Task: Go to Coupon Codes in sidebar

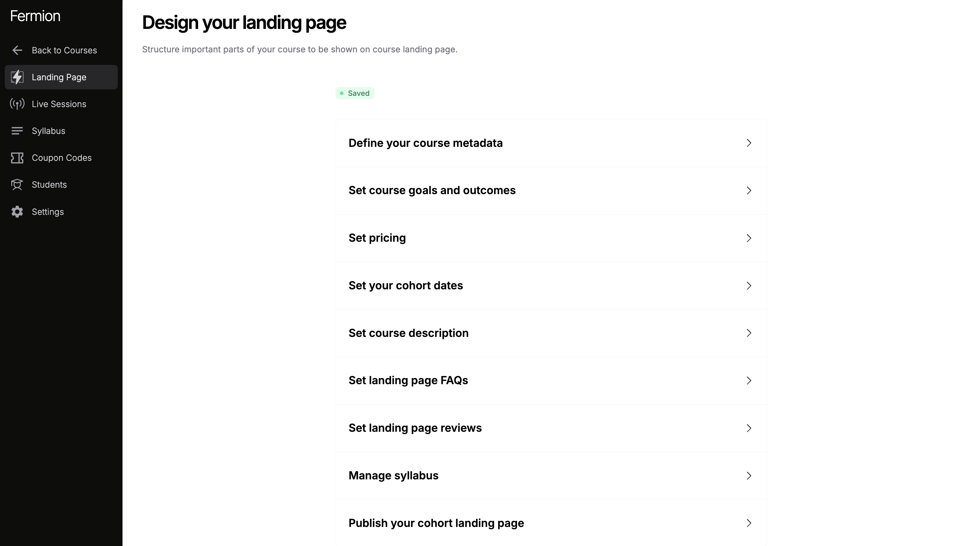Action: [x=62, y=158]
